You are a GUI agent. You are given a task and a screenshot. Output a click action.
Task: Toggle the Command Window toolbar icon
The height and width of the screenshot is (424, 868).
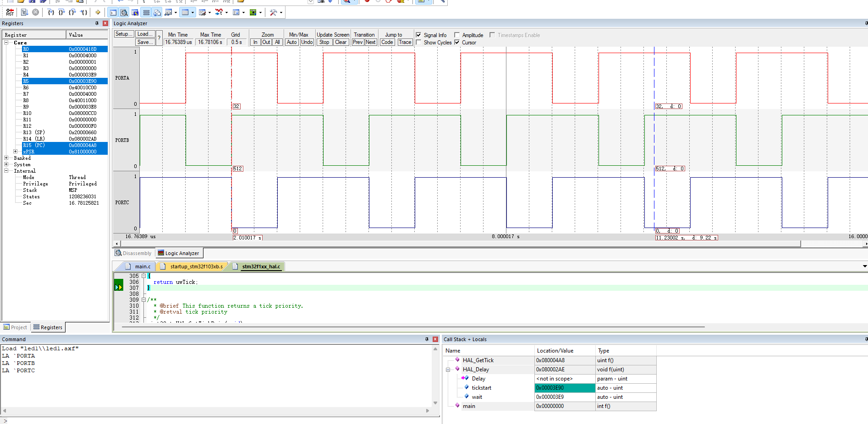coord(113,12)
